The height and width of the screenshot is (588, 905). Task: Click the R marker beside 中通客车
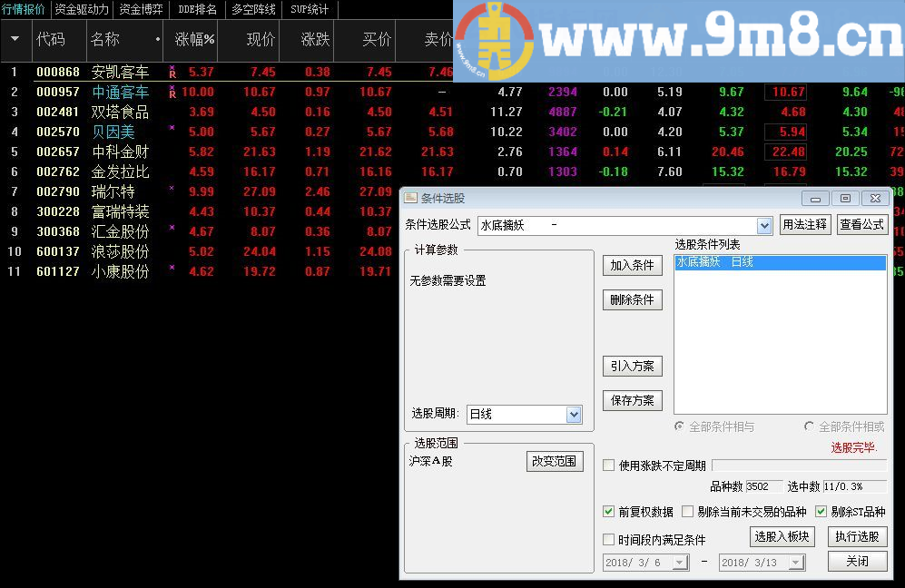click(x=172, y=93)
